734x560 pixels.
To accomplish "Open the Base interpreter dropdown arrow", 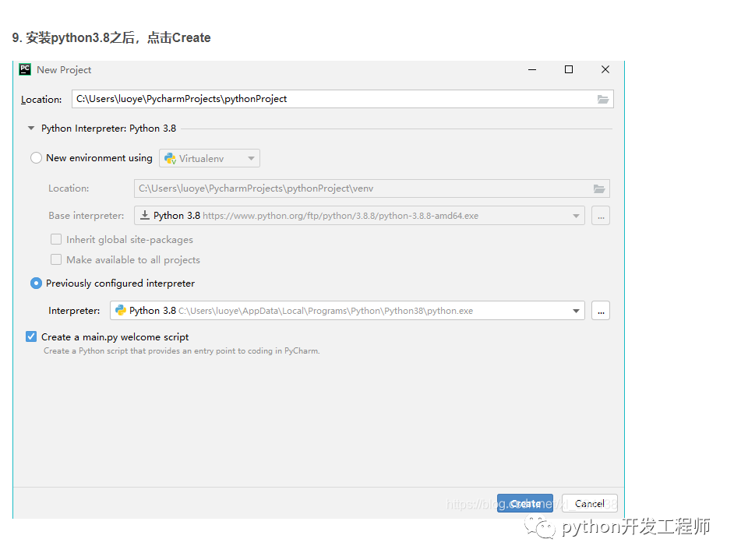I will [576, 216].
